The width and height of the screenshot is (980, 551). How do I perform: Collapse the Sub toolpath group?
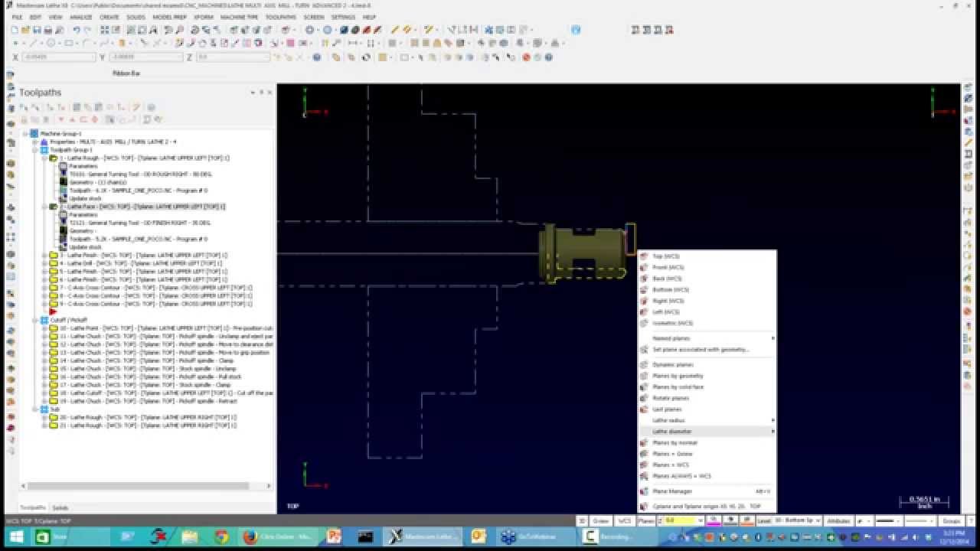coord(35,409)
